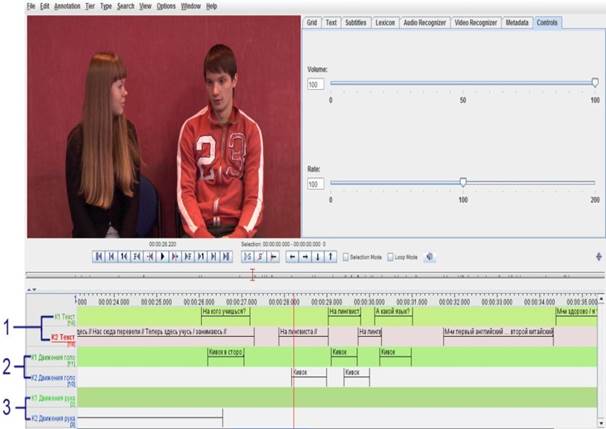
Task: Select the K2 Текст tier label
Action: (x=63, y=337)
